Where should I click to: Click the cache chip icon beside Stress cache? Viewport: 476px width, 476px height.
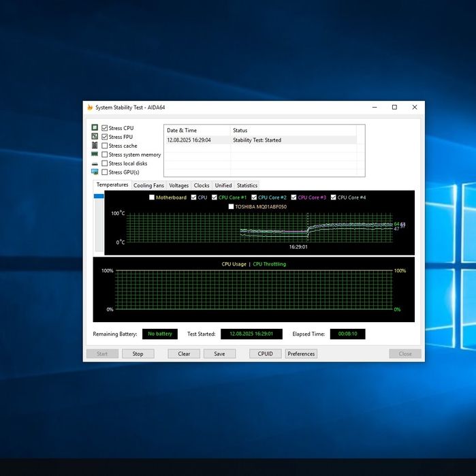coord(95,145)
